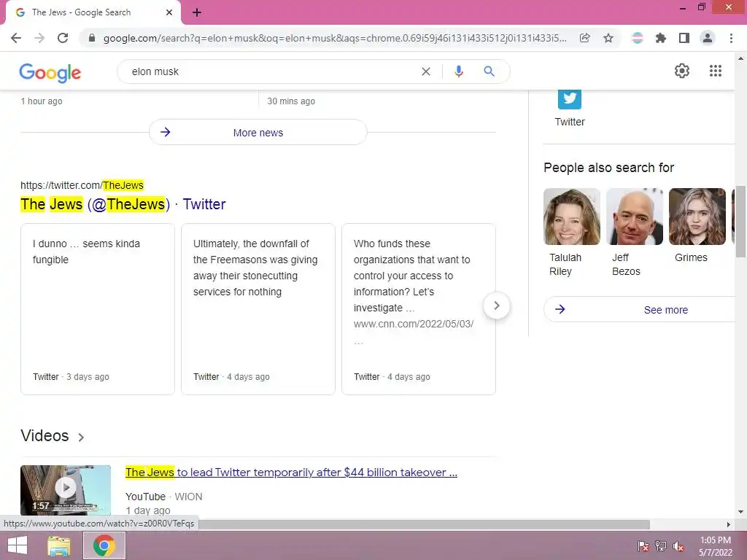Bookmark this page with the star icon
Screen dimensions: 747x560
click(608, 38)
